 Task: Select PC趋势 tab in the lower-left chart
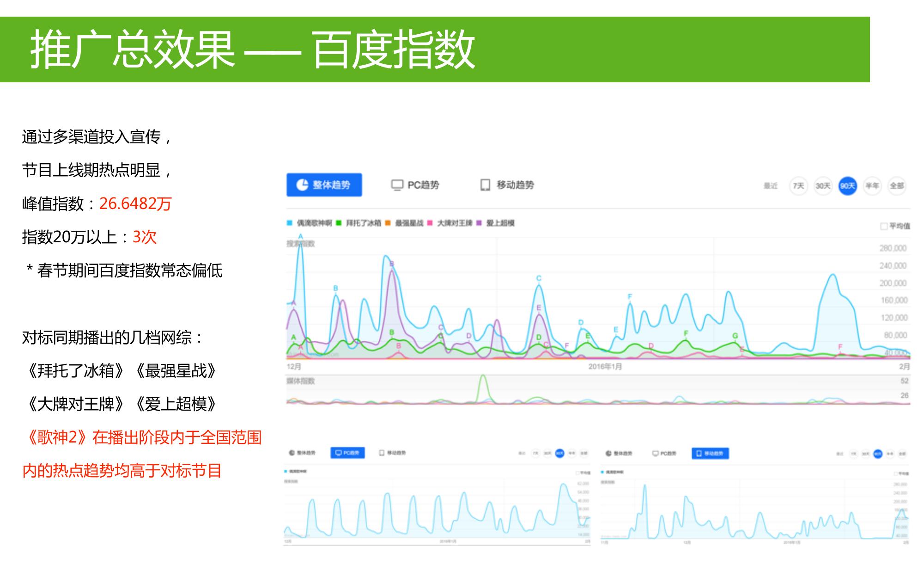pyautogui.click(x=348, y=453)
